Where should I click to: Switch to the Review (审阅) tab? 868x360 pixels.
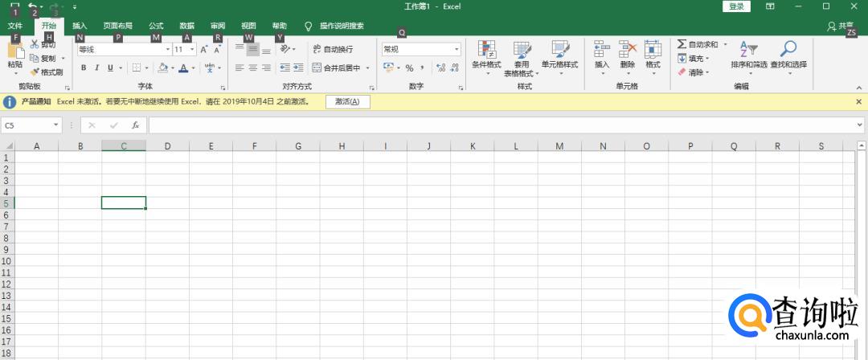click(x=218, y=26)
